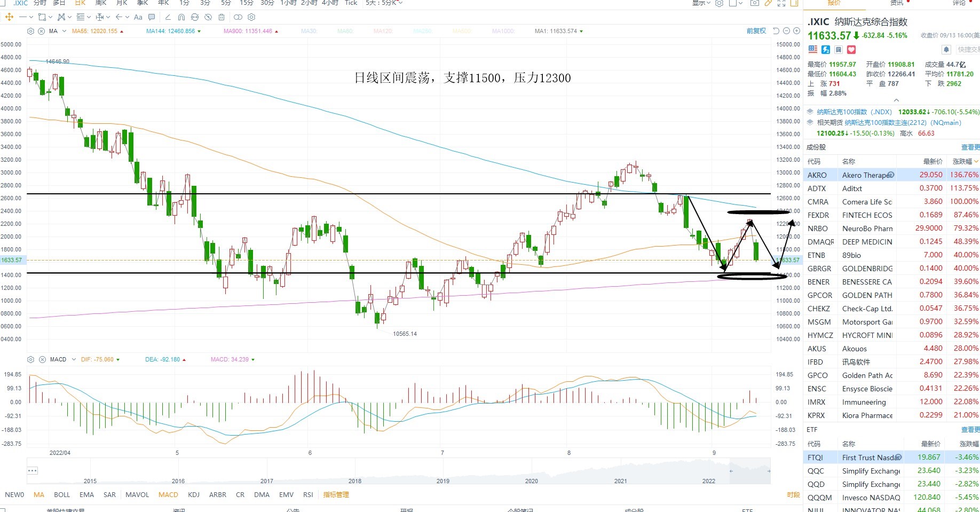Open the 纳斯达克100指数 .NDX link

854,112
